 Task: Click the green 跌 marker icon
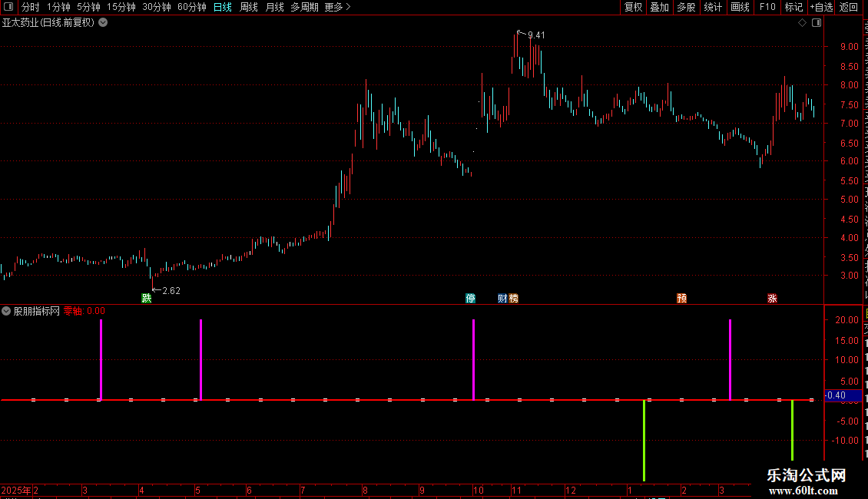click(146, 298)
